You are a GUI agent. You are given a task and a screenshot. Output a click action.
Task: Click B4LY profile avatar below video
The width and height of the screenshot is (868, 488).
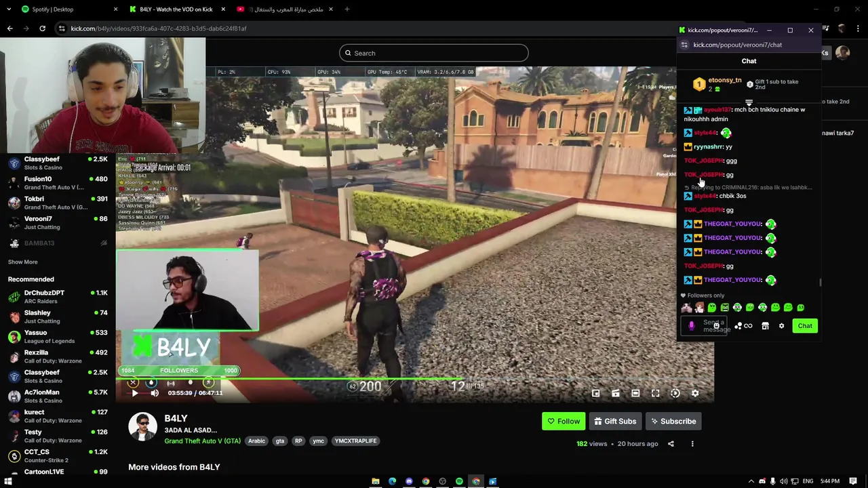tap(142, 427)
